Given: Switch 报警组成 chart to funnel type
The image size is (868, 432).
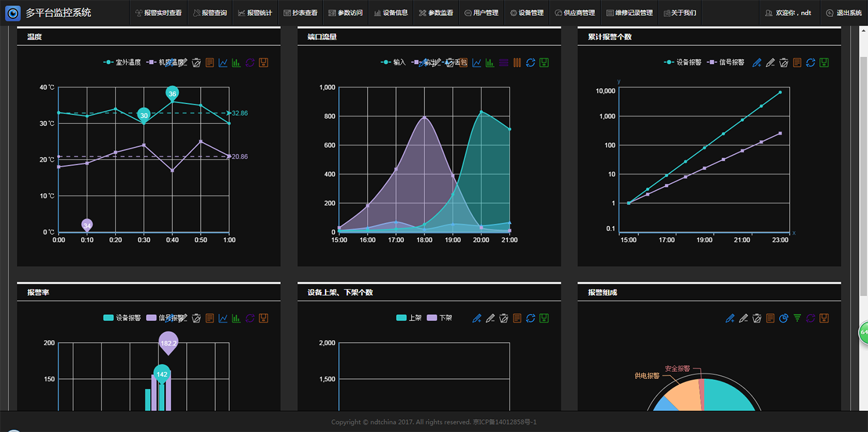Looking at the screenshot, I should pos(797,318).
